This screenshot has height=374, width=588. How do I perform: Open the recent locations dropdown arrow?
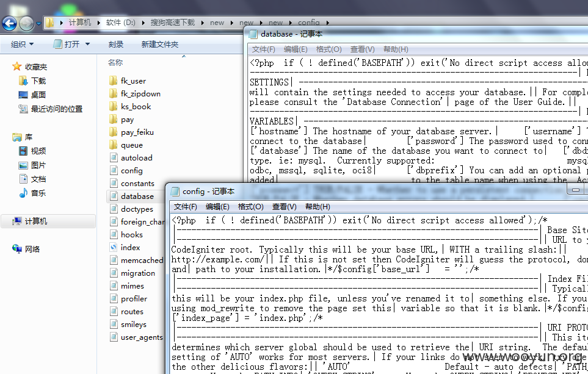38,24
